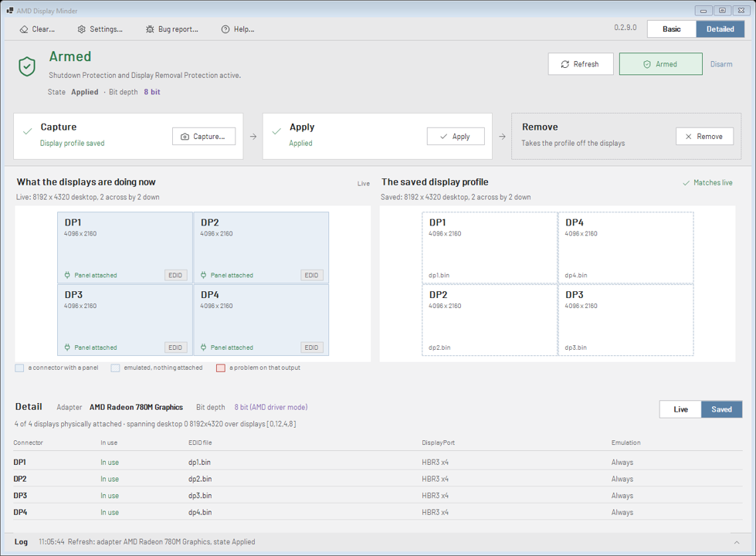Screen dimensions: 756x556
Task: Click the Disarm link
Action: [721, 64]
